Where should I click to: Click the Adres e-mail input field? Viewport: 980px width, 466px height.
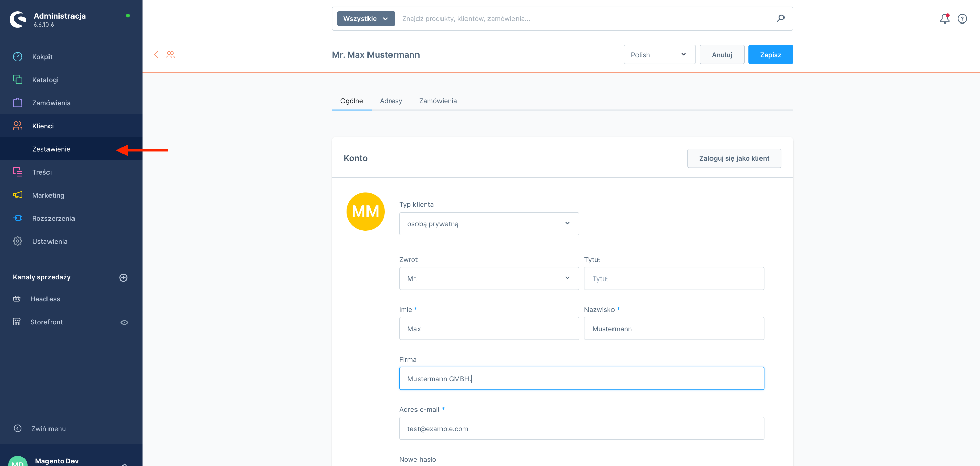point(581,429)
